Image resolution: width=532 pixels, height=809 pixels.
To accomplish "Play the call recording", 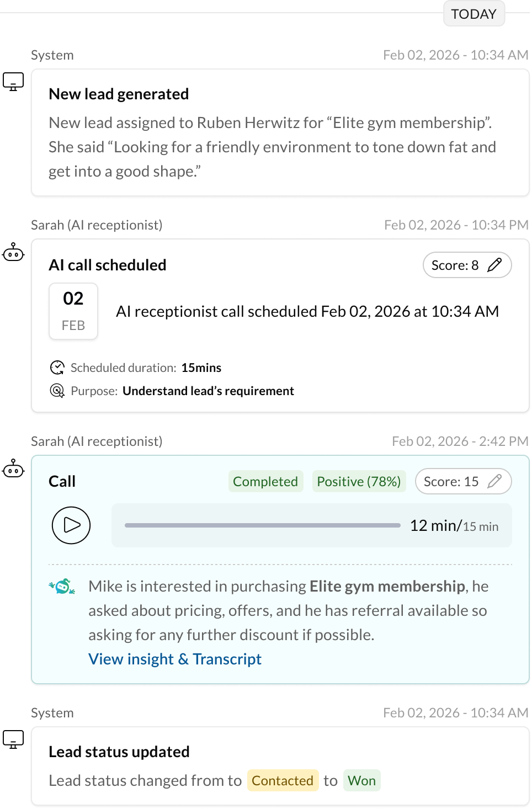I will coord(71,525).
